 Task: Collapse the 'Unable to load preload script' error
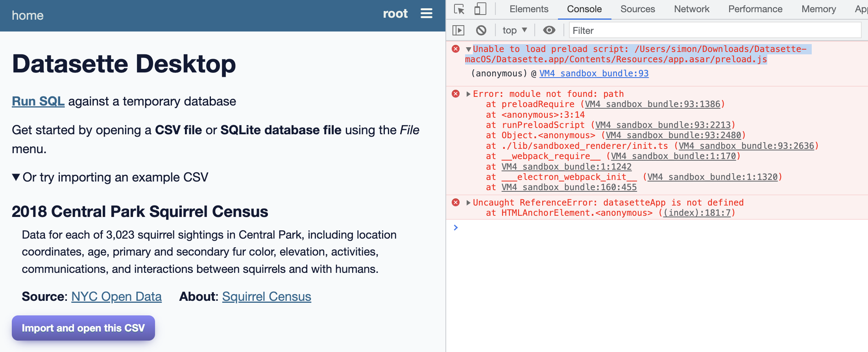(x=468, y=49)
